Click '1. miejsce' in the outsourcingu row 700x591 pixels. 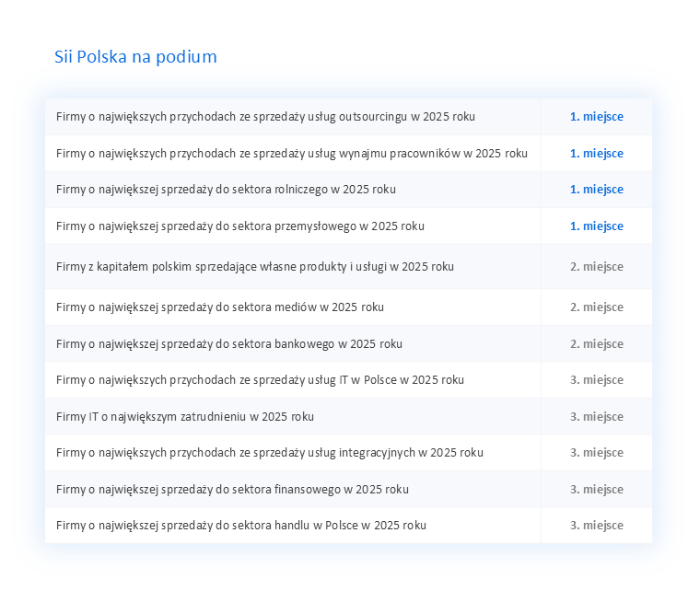coord(597,117)
